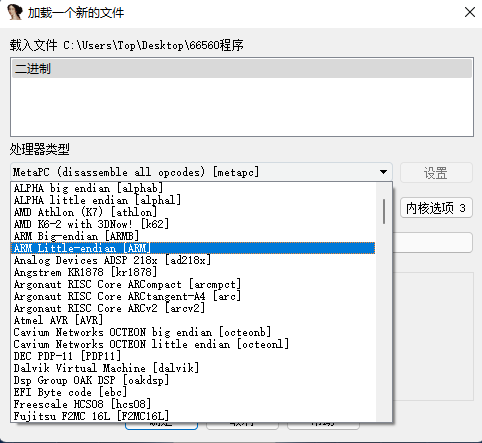Select Freescale HCS08 [hcs08] processor
Viewport: 482px width, 443px height.
click(x=193, y=404)
